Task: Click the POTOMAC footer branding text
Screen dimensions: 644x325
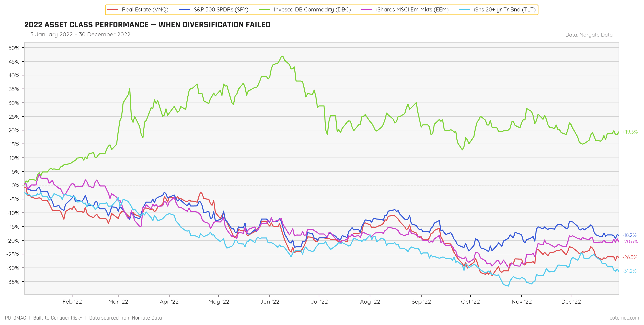Action: tap(15, 318)
